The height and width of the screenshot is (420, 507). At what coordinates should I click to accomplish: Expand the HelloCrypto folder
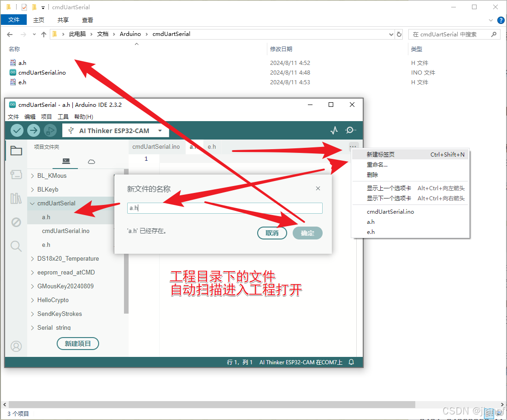point(32,300)
